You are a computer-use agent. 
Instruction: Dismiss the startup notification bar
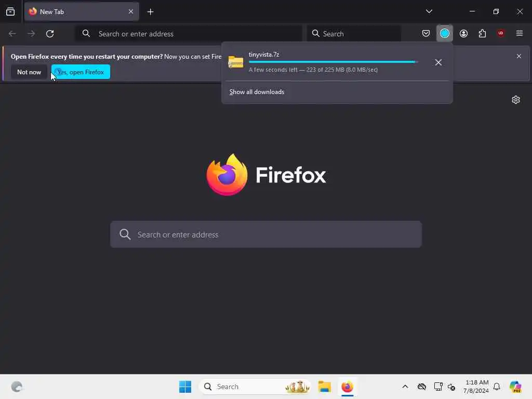(x=519, y=56)
